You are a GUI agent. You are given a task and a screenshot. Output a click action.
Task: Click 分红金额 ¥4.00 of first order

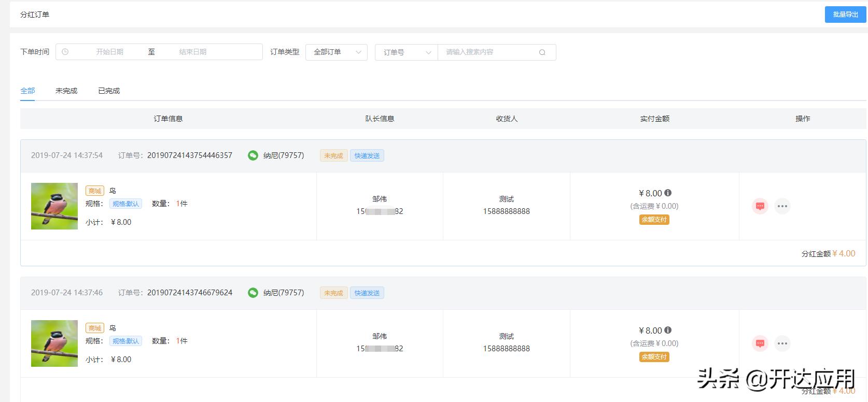[829, 253]
